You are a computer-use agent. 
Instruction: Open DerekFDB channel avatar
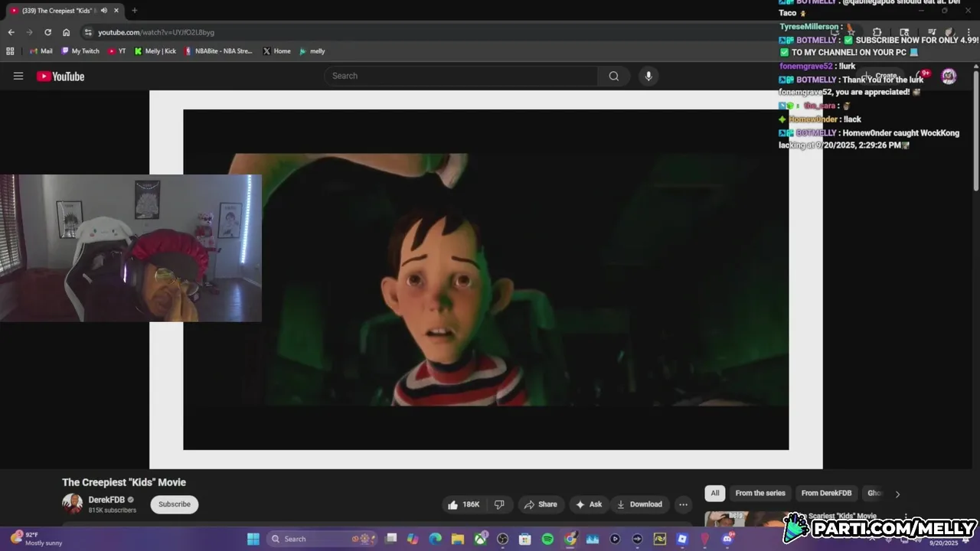coord(72,504)
